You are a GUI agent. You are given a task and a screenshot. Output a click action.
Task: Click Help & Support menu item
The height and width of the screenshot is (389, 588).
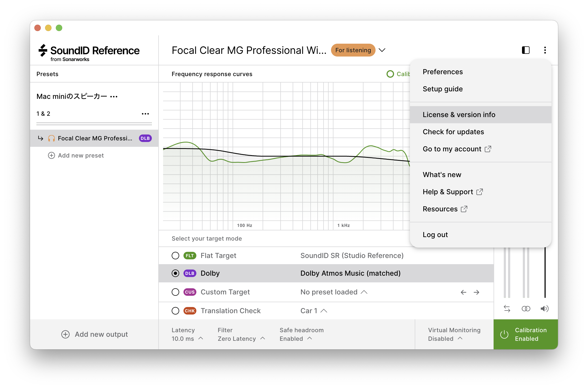(x=481, y=192)
